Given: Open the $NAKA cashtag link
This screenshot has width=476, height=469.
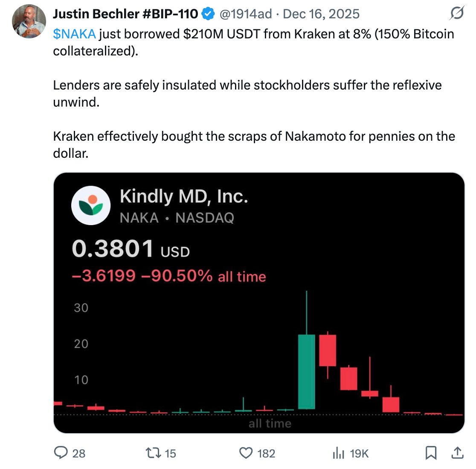Looking at the screenshot, I should pos(73,34).
